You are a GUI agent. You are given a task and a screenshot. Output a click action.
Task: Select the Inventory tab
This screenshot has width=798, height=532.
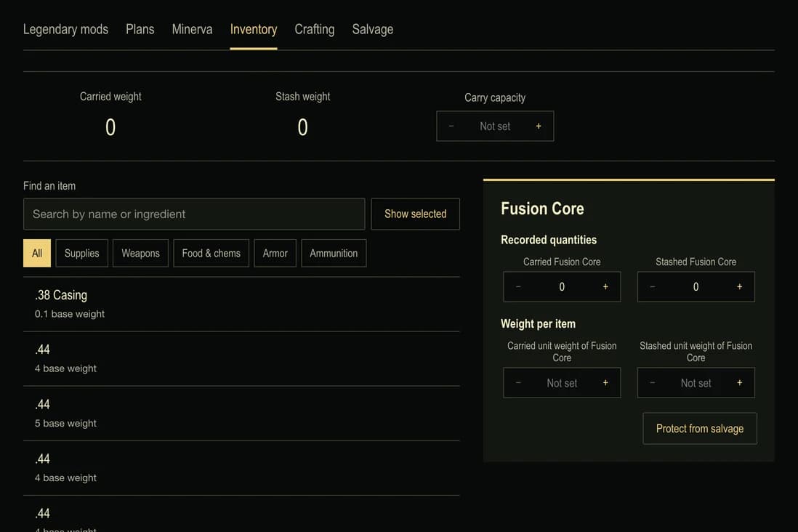point(254,30)
